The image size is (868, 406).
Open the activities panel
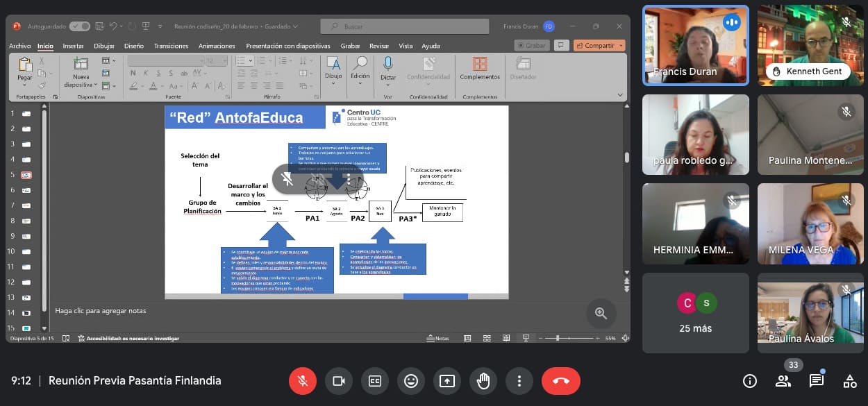coord(850,381)
